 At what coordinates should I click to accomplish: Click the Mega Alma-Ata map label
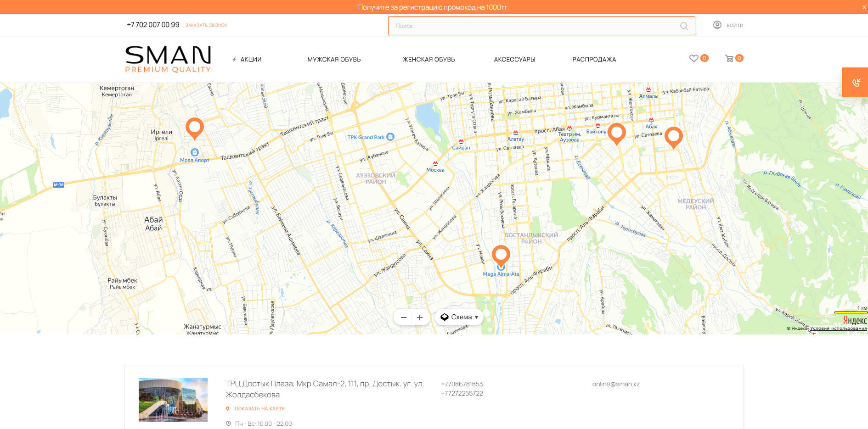click(x=501, y=274)
